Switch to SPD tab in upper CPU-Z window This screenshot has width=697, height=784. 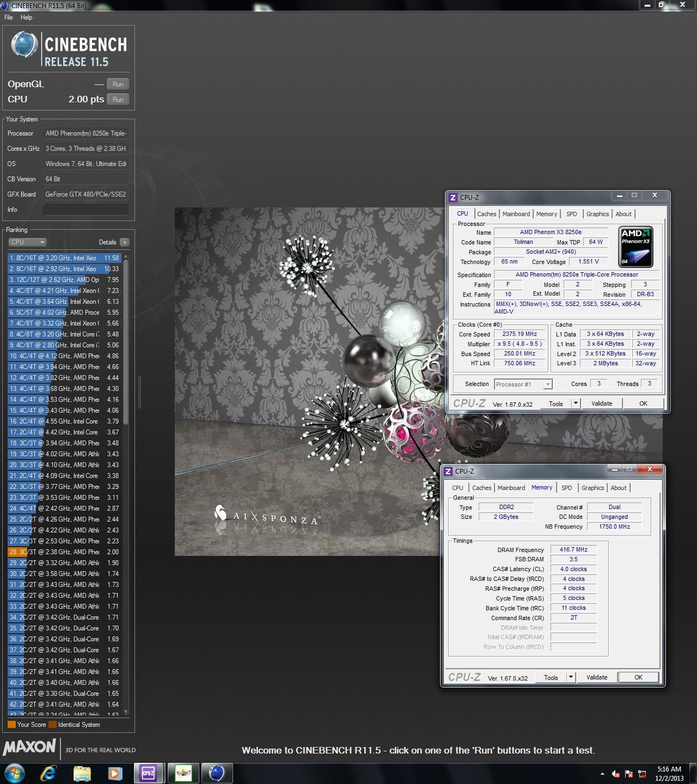[571, 214]
